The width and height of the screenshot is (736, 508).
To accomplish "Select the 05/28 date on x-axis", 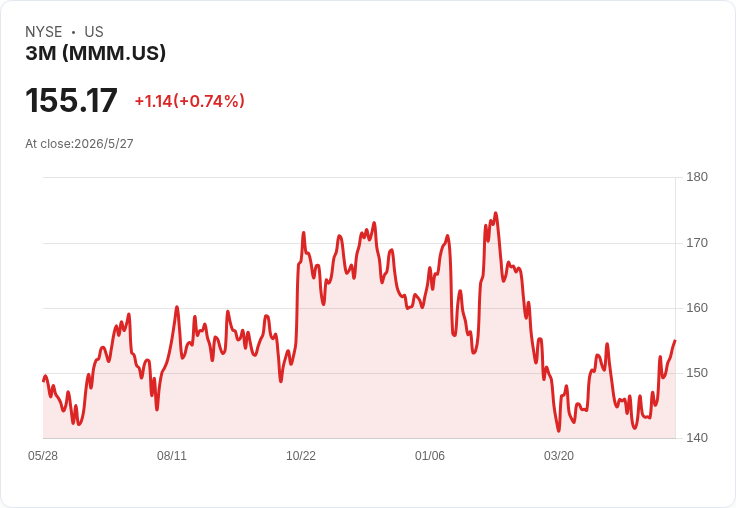I will pyautogui.click(x=43, y=455).
